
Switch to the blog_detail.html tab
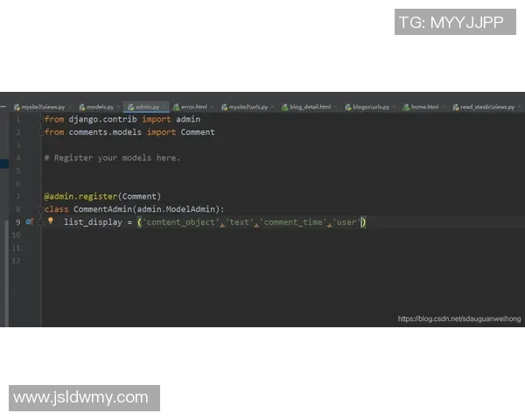tap(310, 107)
